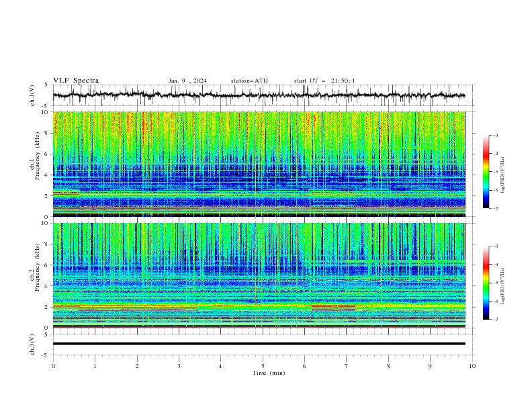Click the "4" kHz tick of ch.2 spectrogram
Screen dimensions: 532x411
(47, 286)
